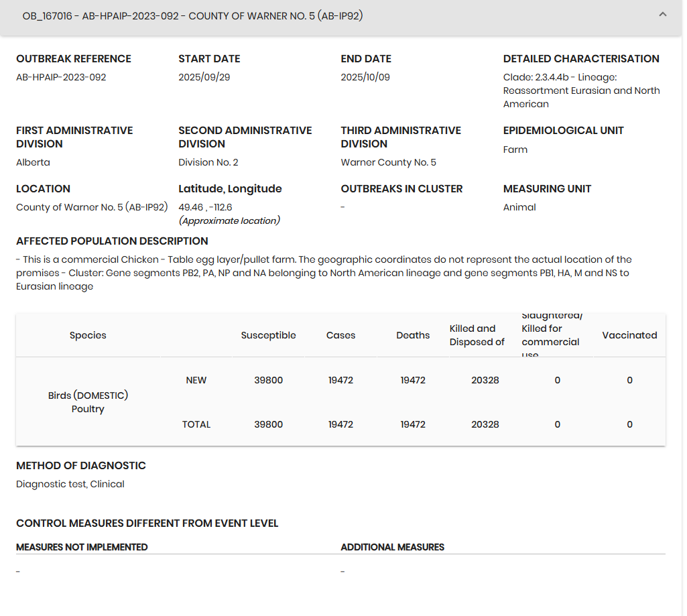Click the latitude longitude value 49.46, -112.6

tap(205, 207)
